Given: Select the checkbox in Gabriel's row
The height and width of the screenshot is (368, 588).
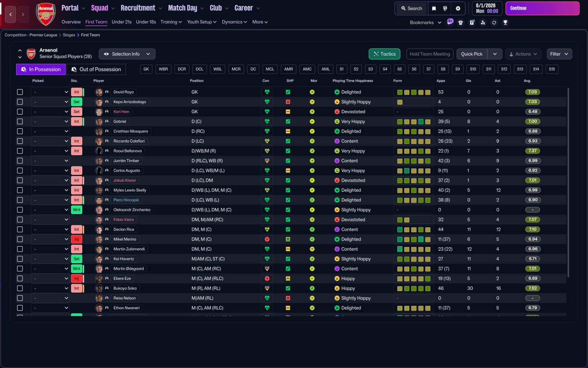Looking at the screenshot, I should [20, 121].
